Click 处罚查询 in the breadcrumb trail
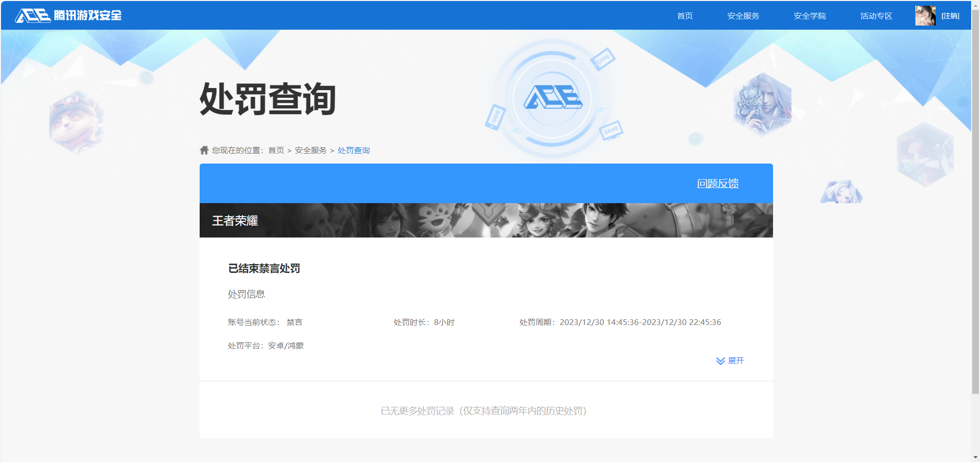This screenshot has width=980, height=462. click(353, 150)
